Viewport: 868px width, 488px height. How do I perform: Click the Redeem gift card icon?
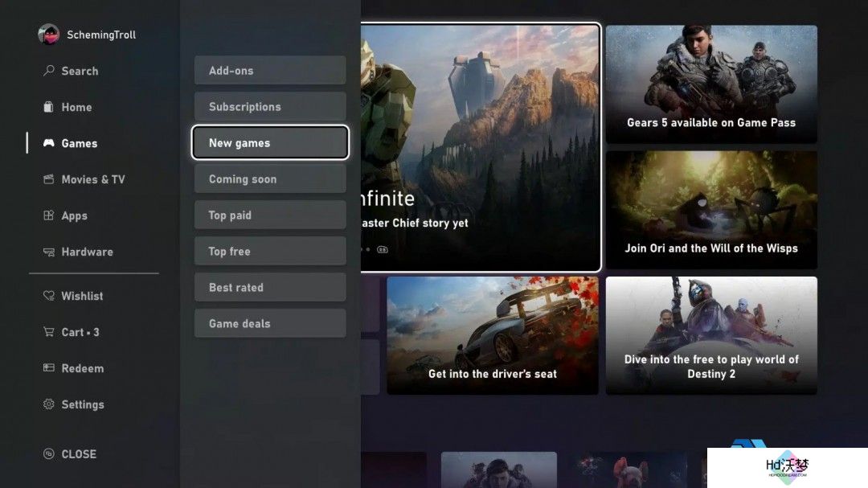point(49,367)
